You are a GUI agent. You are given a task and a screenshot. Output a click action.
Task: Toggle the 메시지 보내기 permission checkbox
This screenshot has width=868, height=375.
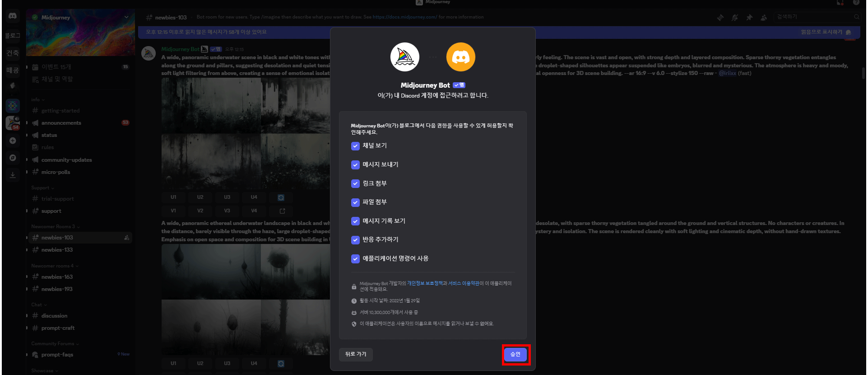(x=355, y=165)
